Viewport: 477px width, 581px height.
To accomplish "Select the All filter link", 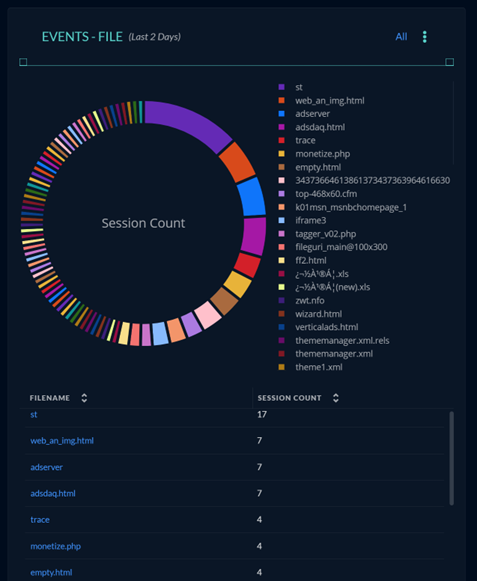I will coord(401,37).
